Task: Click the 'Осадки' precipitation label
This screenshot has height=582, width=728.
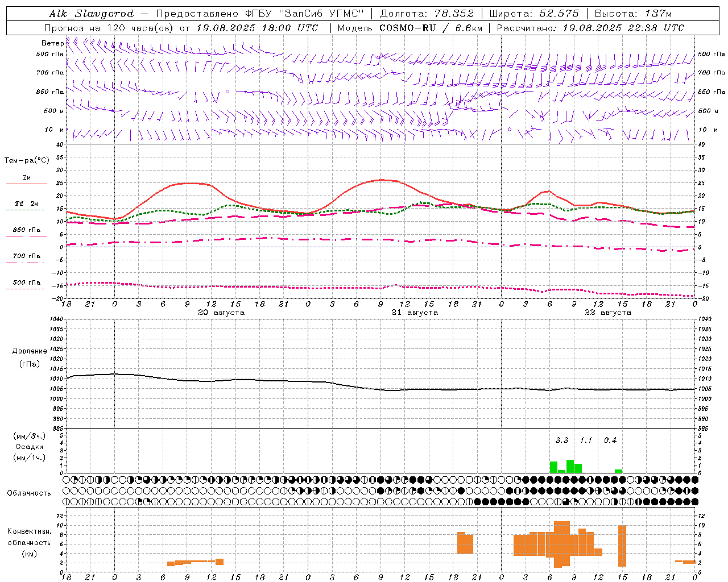Action: 29,447
